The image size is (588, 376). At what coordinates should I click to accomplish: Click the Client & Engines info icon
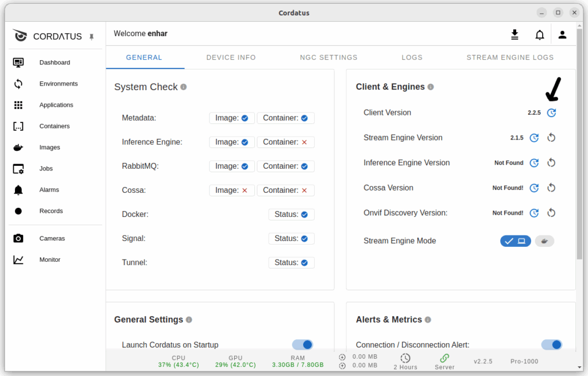(x=431, y=87)
